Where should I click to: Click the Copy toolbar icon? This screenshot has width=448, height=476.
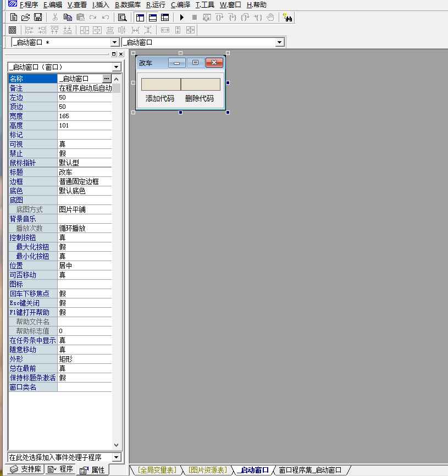pos(68,17)
